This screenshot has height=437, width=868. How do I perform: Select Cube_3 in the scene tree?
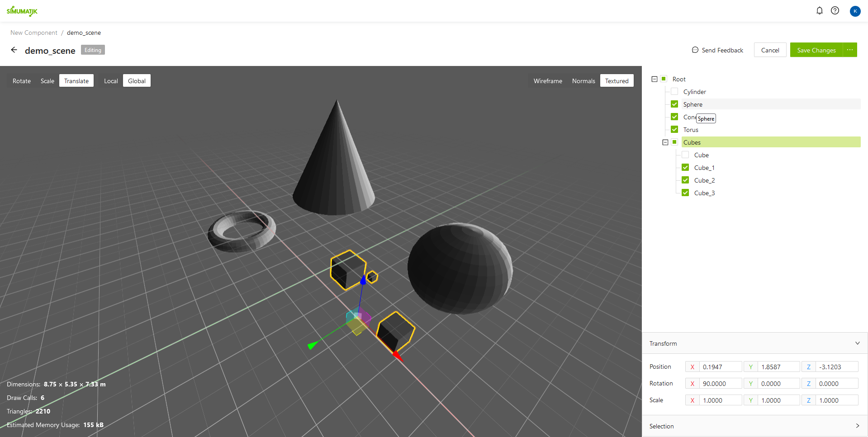tap(704, 193)
